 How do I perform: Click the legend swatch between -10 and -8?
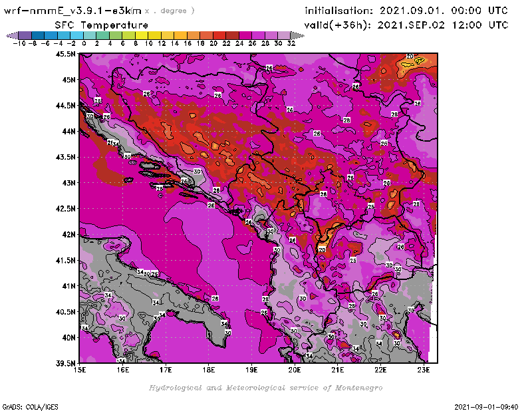click(25, 35)
